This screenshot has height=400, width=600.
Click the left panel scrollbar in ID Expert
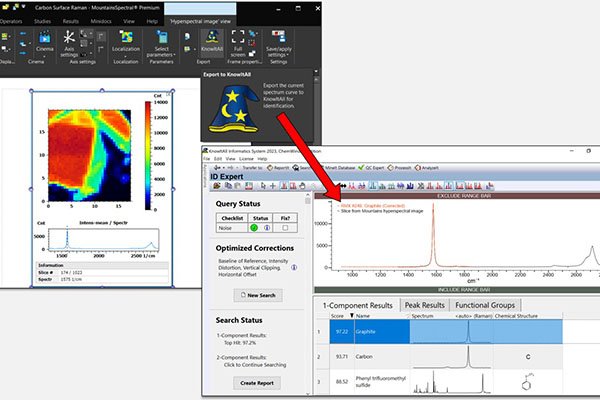(x=308, y=294)
